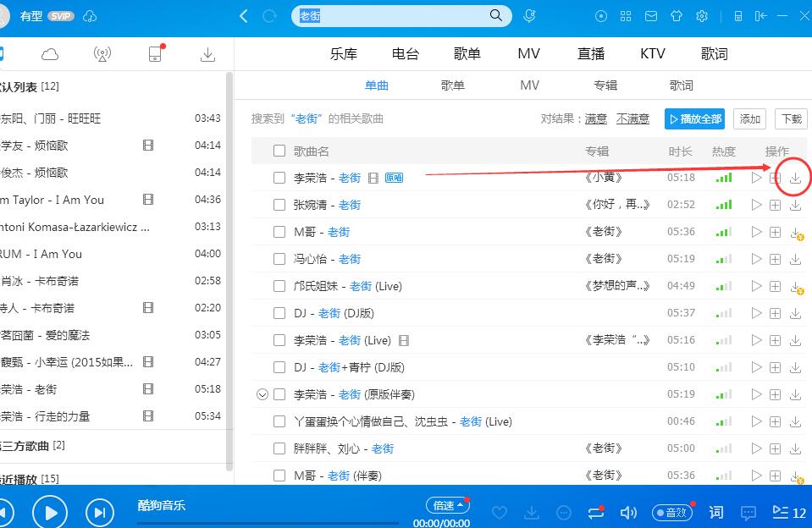Viewport: 812px width, 528px height.
Task: Switch to the 乐库 tab
Action: pos(343,54)
